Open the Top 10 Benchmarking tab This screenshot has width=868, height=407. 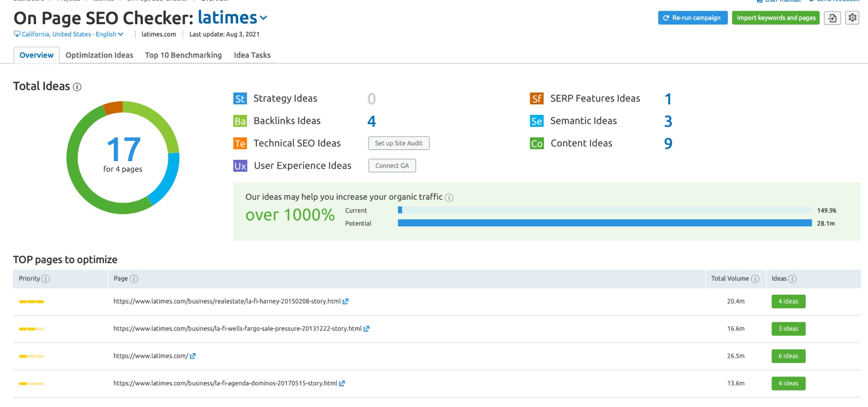[x=184, y=55]
